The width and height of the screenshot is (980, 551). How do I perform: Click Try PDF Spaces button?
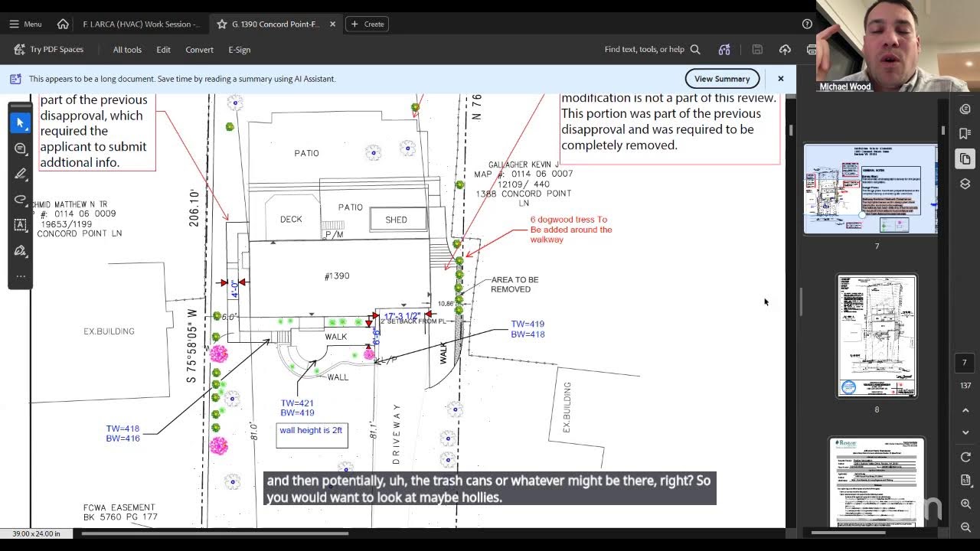pyautogui.click(x=48, y=50)
